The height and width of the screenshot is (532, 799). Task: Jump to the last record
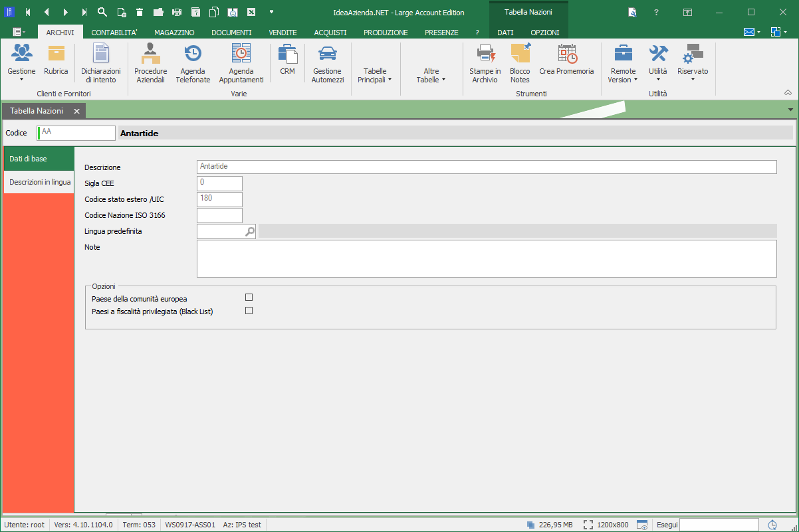pos(84,12)
